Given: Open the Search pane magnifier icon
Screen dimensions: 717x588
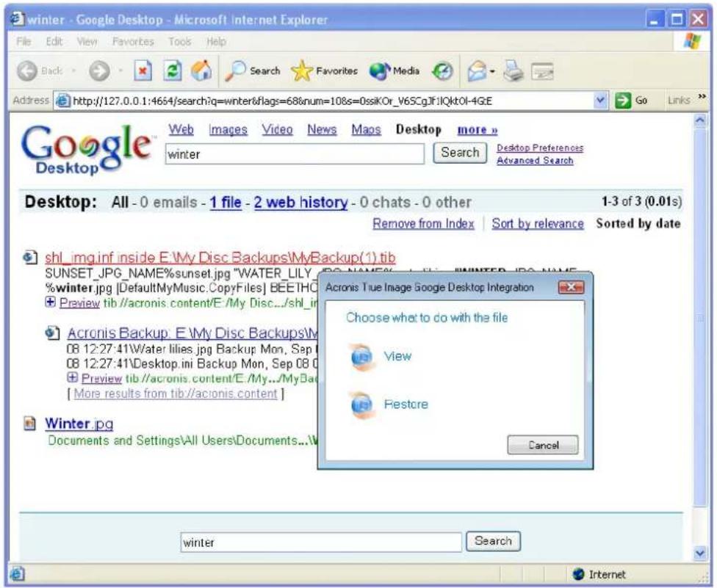Looking at the screenshot, I should 235,71.
